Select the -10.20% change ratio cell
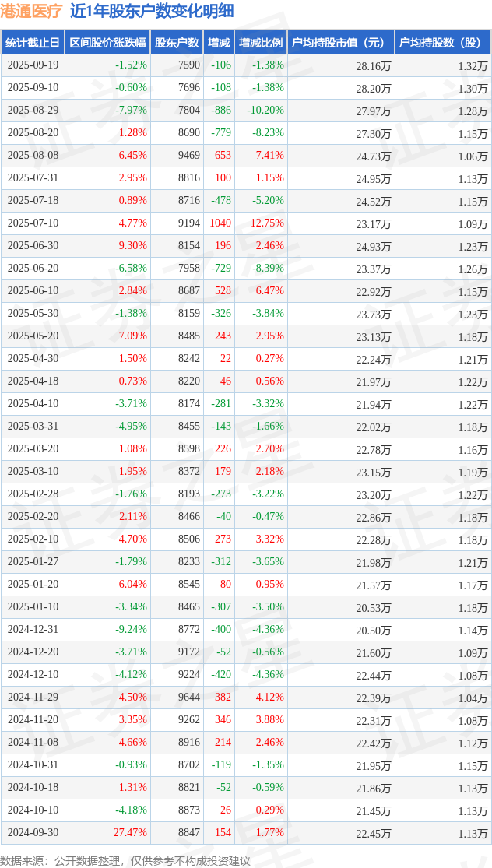492x868 pixels. 265,111
